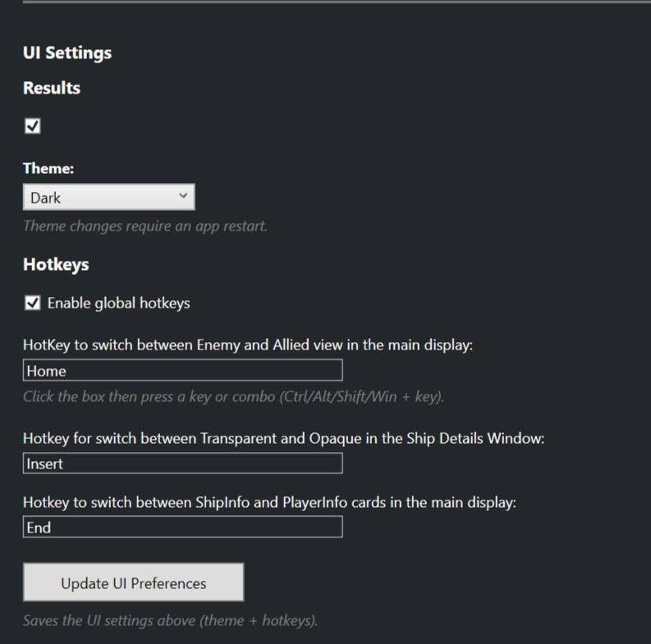The height and width of the screenshot is (644, 651).
Task: Select the Insert hotkey field
Action: click(182, 464)
